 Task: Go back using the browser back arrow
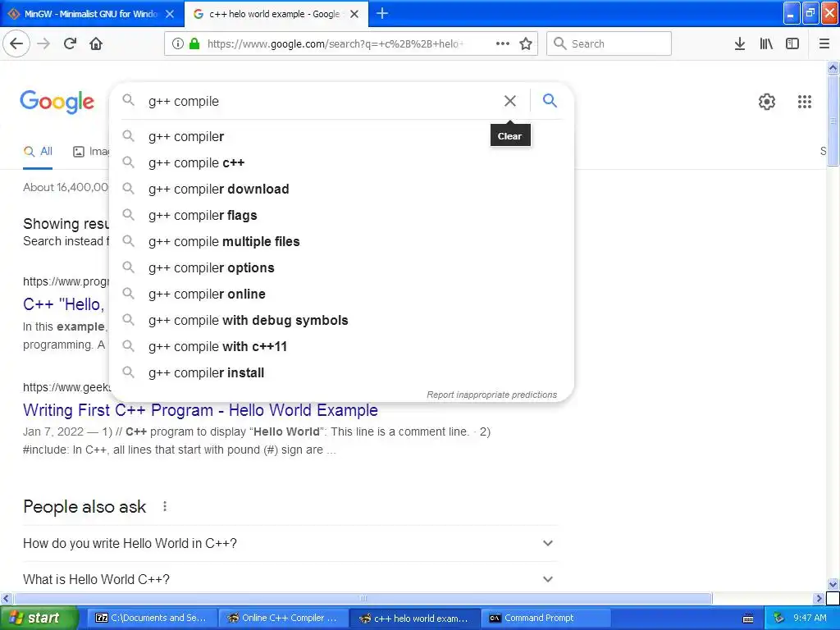tap(16, 43)
